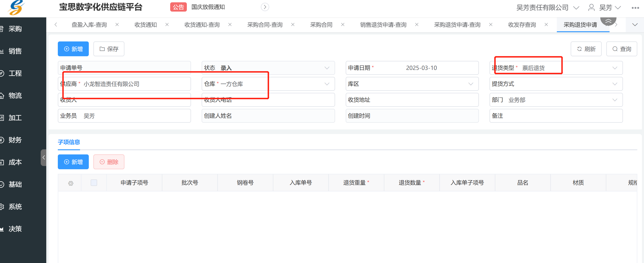
Task: Click the 批次号 column header
Action: (190, 183)
